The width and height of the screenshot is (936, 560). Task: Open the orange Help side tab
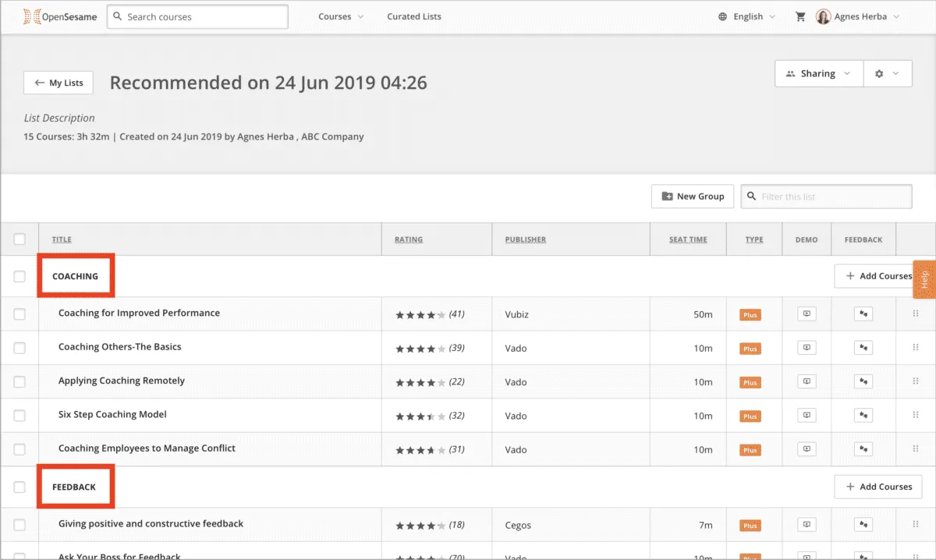click(x=924, y=279)
